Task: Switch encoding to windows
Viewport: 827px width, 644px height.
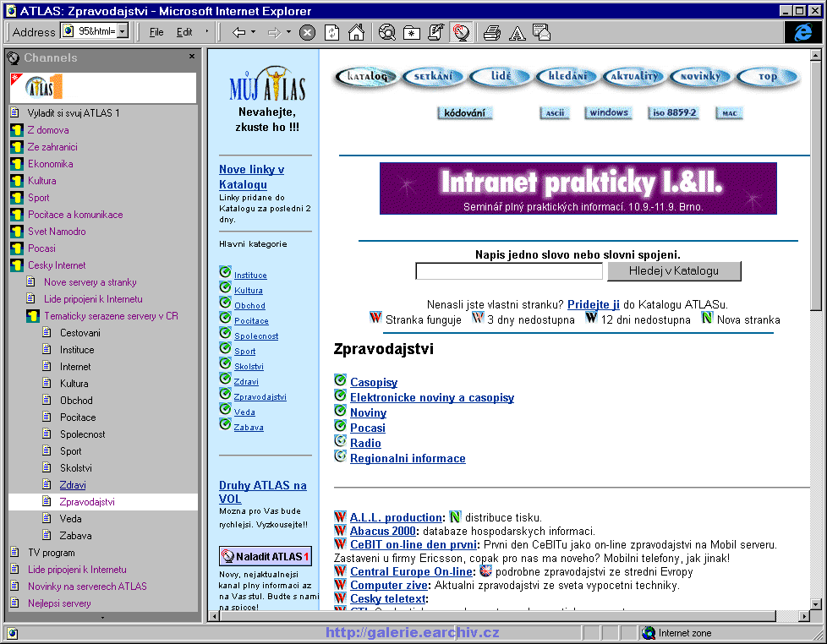Action: tap(609, 112)
